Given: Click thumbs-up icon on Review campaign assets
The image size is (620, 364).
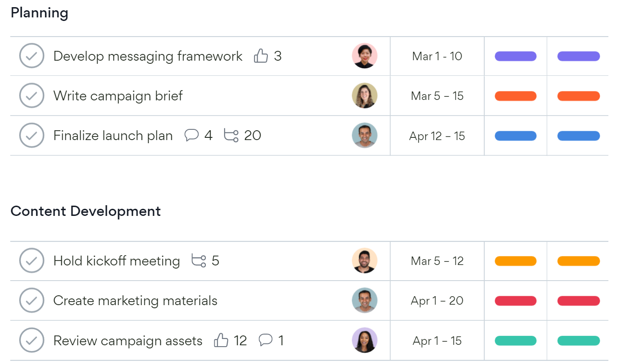Looking at the screenshot, I should pyautogui.click(x=221, y=341).
